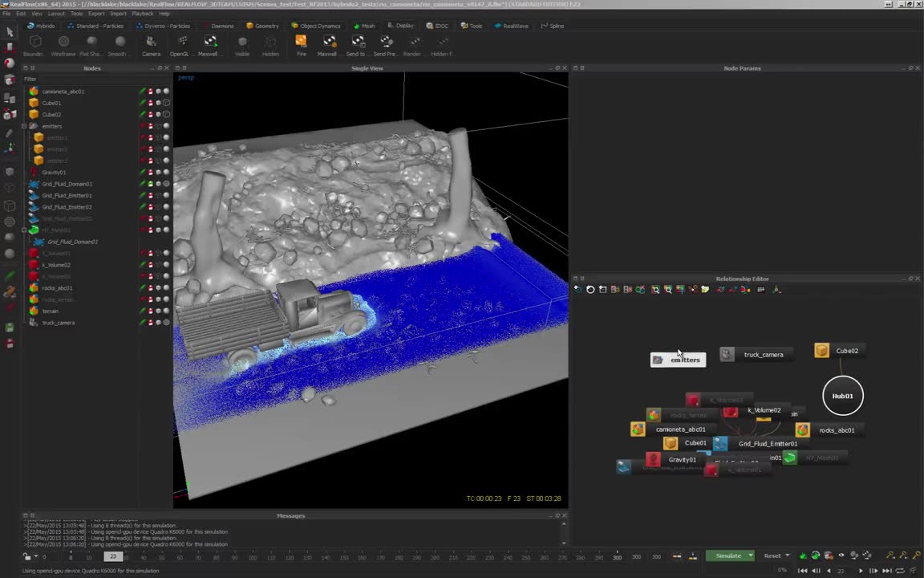Image resolution: width=924 pixels, height=578 pixels.
Task: Click the Bounding box display icon
Action: point(34,42)
